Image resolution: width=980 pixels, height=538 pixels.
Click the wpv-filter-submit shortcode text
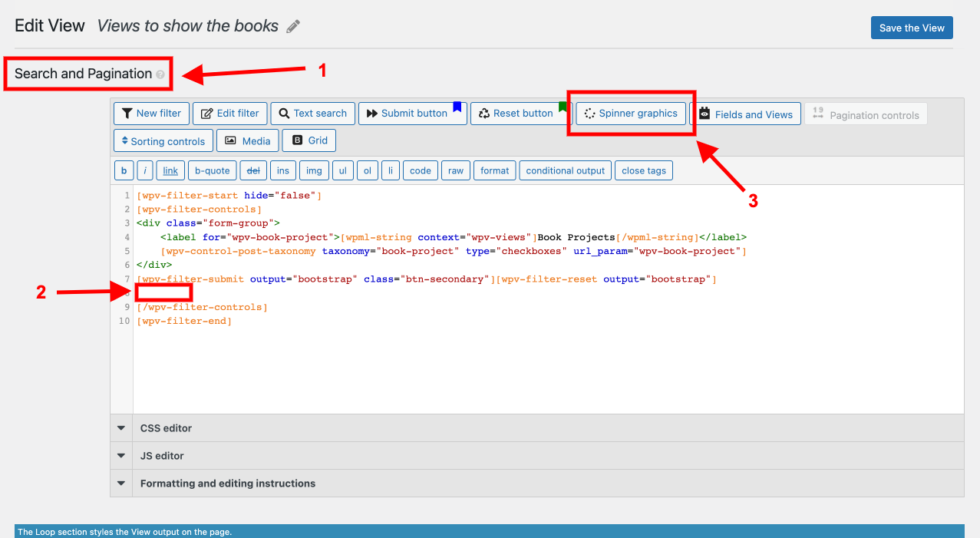(x=316, y=279)
